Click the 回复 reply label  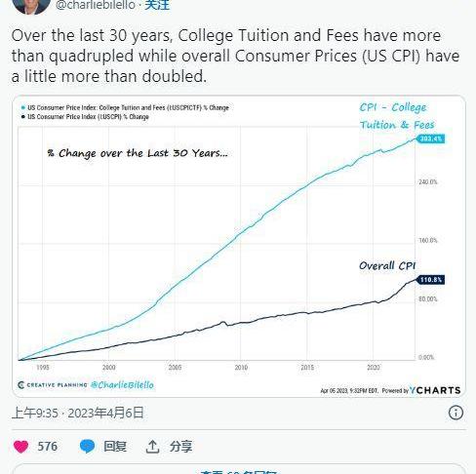click(x=115, y=447)
